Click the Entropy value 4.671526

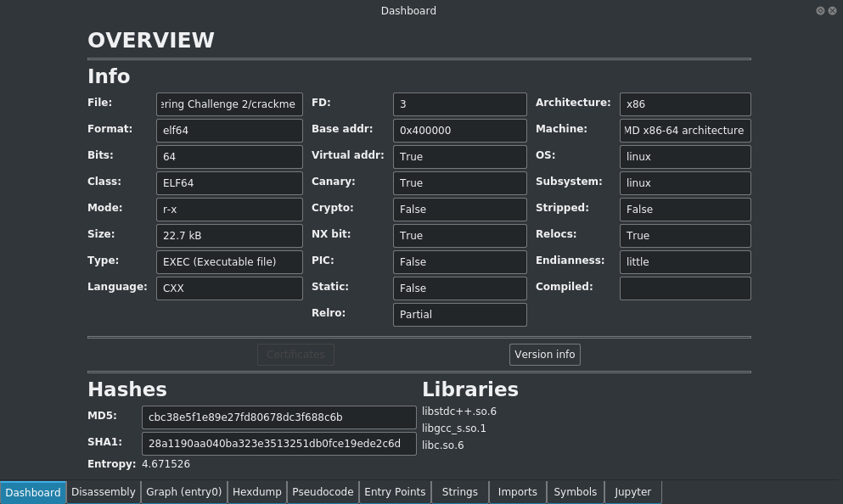[x=166, y=464]
